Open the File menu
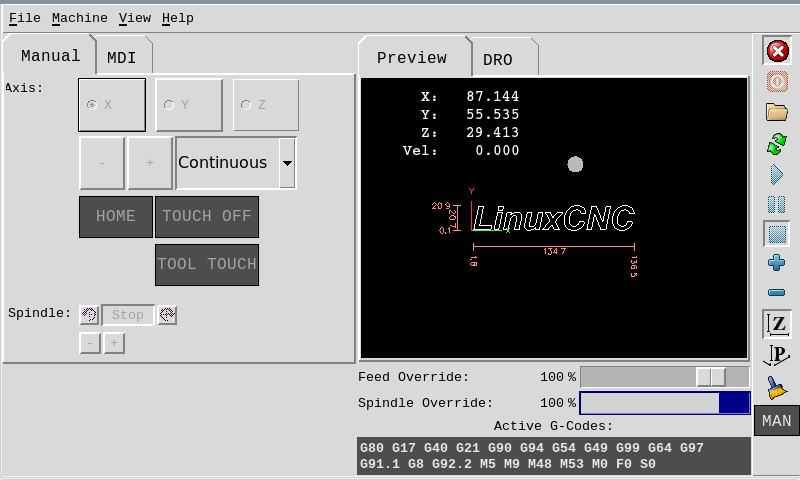The height and width of the screenshot is (480, 800). click(x=24, y=18)
